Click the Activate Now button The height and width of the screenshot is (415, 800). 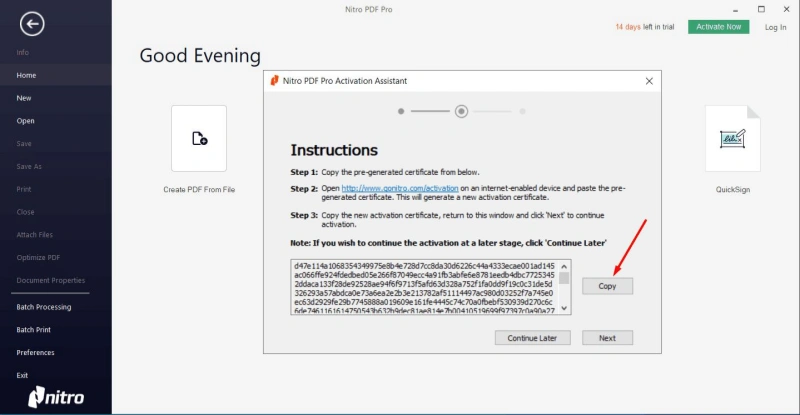coord(718,27)
